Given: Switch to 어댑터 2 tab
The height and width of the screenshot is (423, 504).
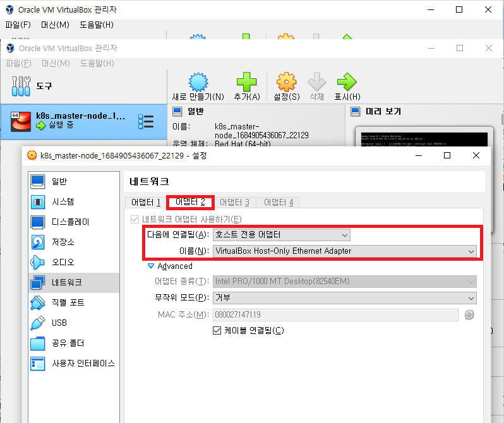Looking at the screenshot, I should (190, 202).
